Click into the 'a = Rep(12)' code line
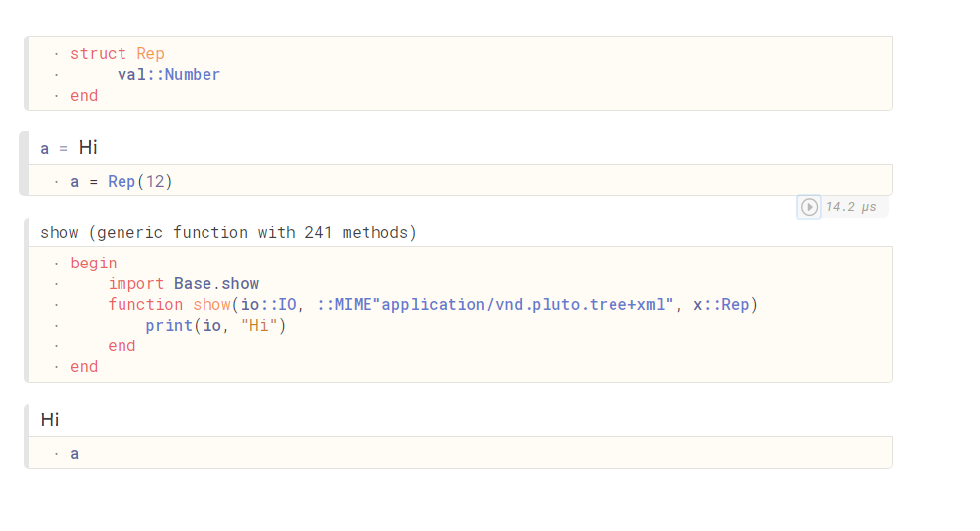This screenshot has height=531, width=980. [x=121, y=182]
